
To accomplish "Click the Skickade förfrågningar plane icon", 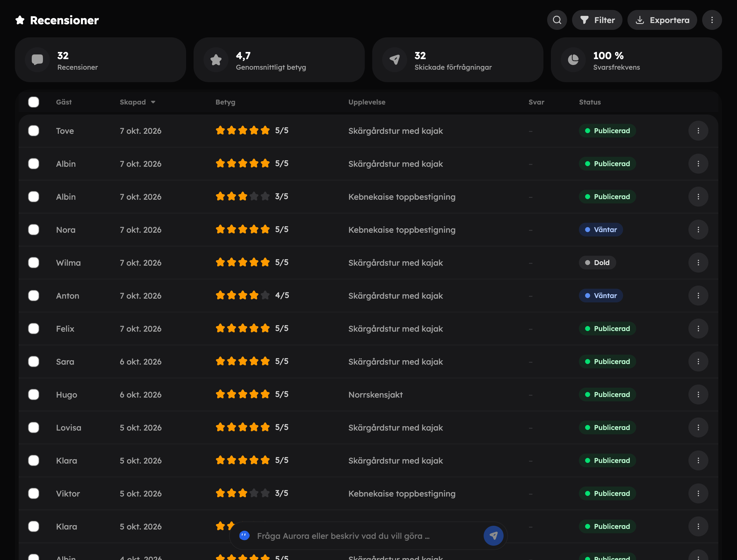I will (395, 60).
